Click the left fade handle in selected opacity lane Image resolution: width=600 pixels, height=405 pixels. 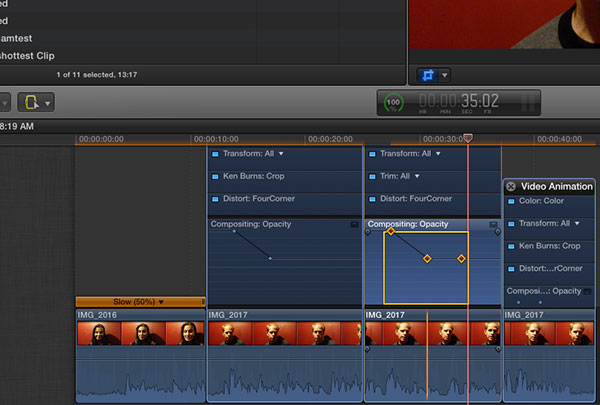(368, 232)
